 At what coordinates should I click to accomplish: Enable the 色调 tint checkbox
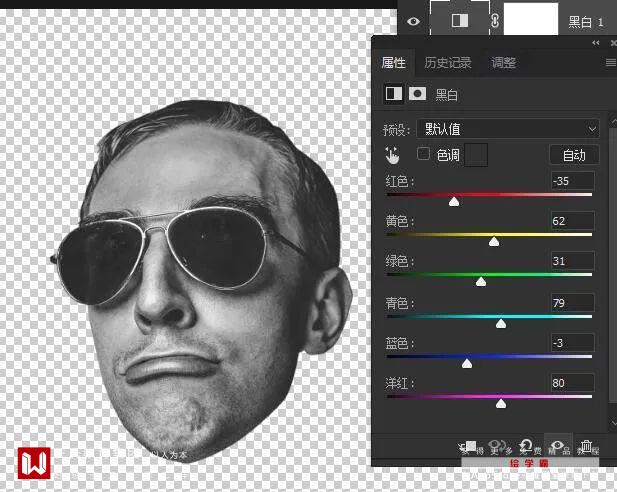pyautogui.click(x=423, y=154)
